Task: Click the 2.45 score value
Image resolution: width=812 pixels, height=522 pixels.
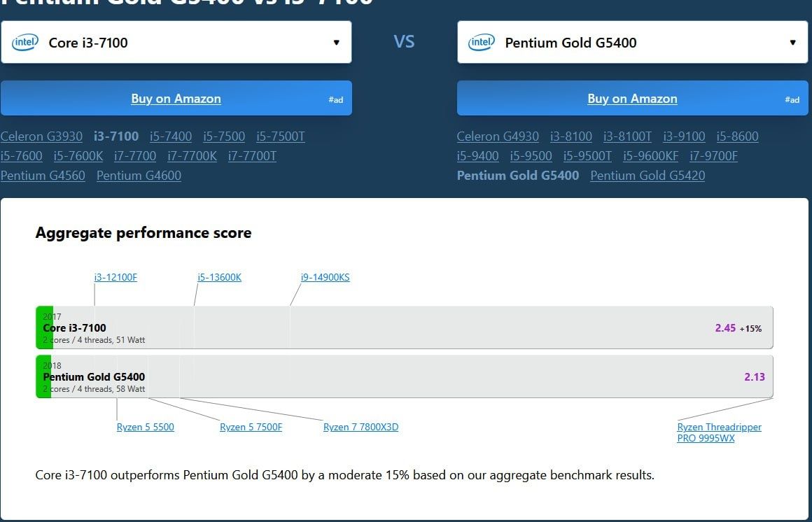Action: coord(725,327)
